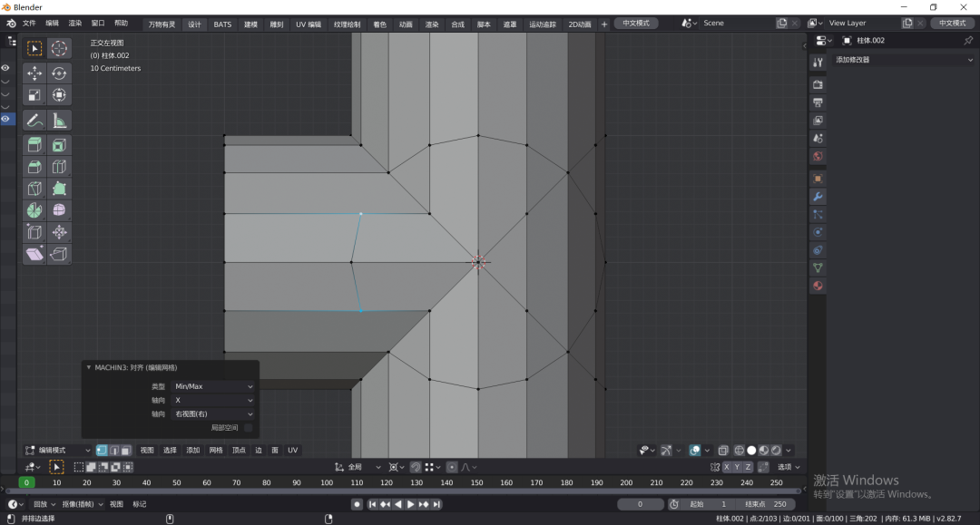Open the 编辑模式 mode selector
980x525 pixels.
57,450
